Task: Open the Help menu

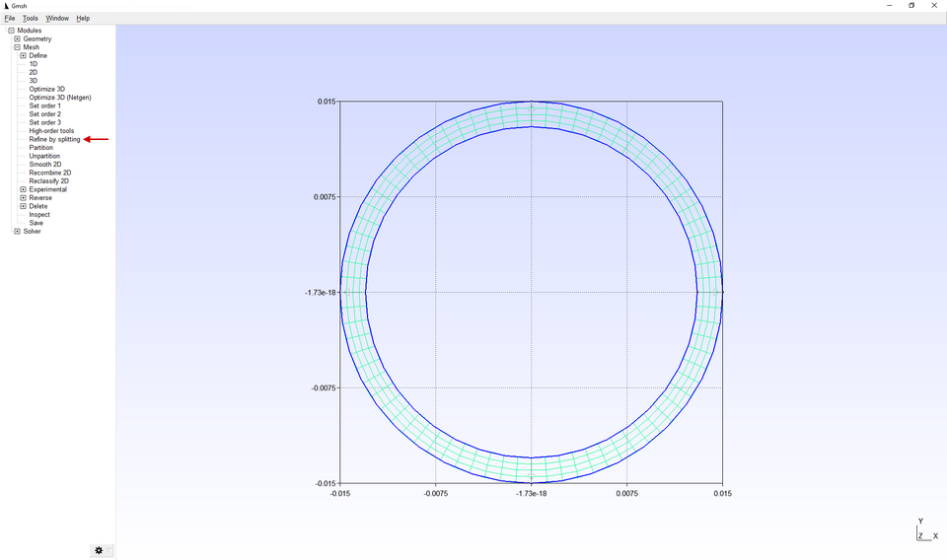Action: point(83,18)
